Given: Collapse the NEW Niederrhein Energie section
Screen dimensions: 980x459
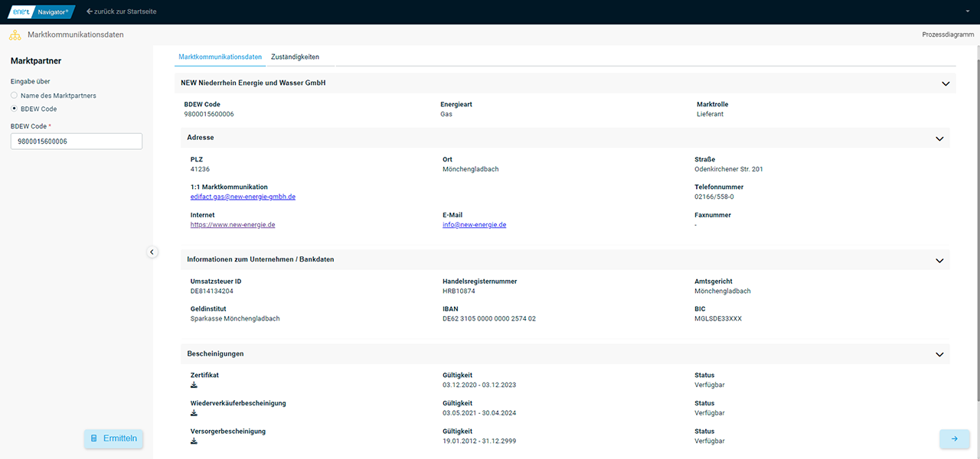Looking at the screenshot, I should (946, 83).
